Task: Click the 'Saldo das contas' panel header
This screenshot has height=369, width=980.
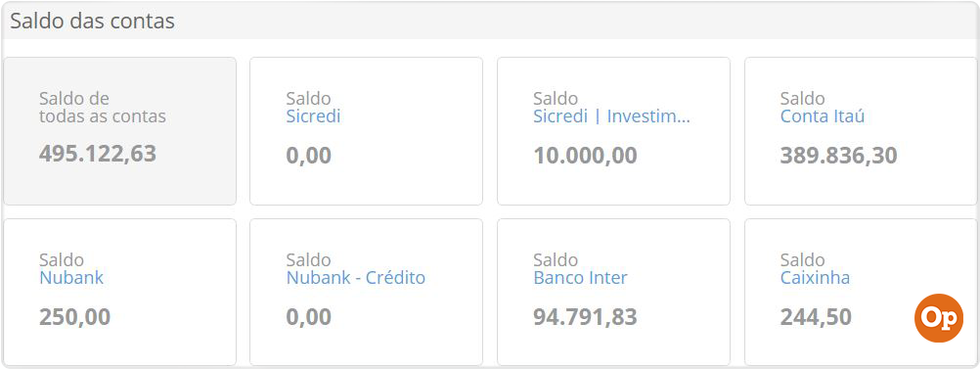Action: click(x=490, y=21)
